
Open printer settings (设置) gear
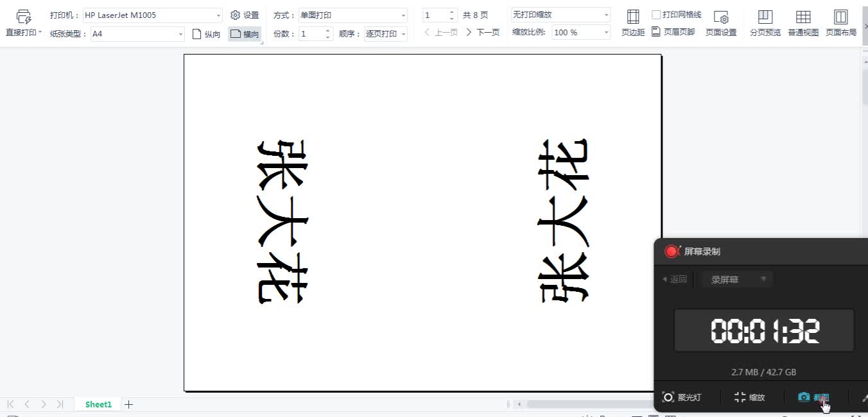tap(245, 15)
